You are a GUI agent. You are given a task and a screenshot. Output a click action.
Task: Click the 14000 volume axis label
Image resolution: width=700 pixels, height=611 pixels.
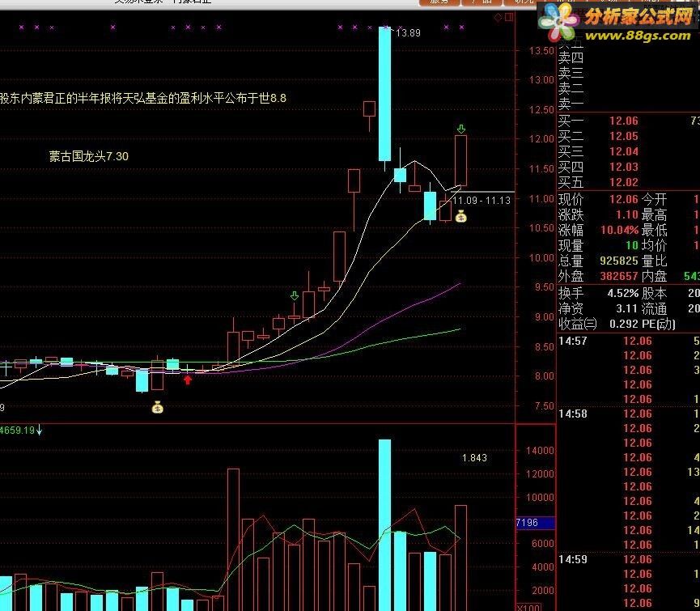point(540,451)
